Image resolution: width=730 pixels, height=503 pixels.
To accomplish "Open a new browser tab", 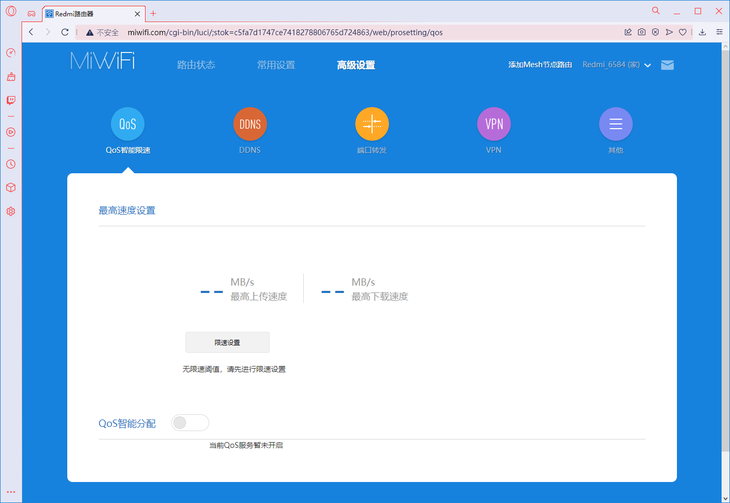I will click(x=153, y=12).
